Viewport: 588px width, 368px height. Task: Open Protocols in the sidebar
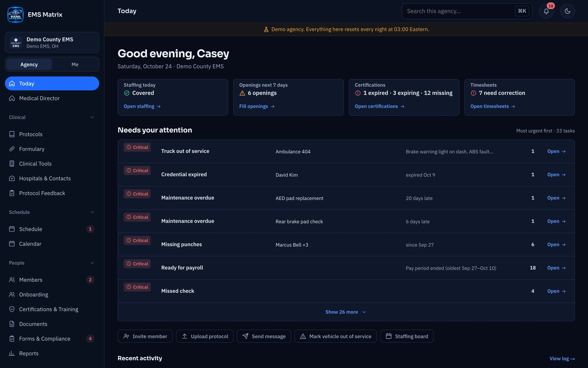pyautogui.click(x=52, y=134)
